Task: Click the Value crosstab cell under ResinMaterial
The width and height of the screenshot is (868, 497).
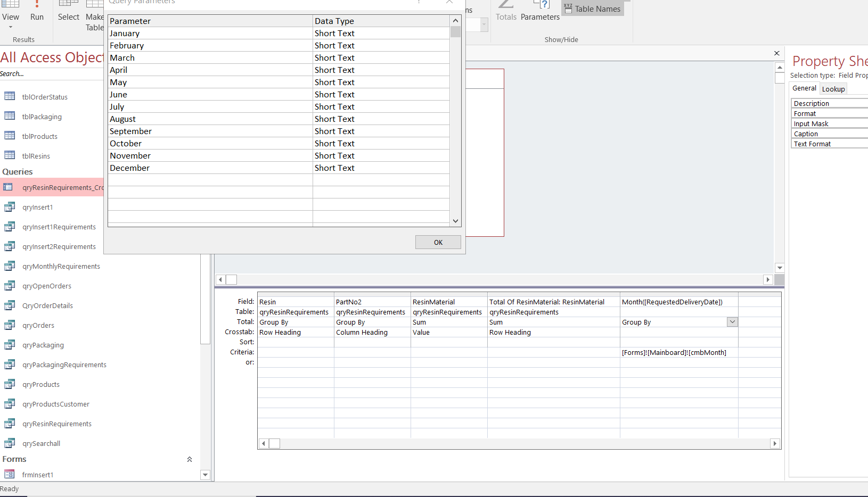Action: [x=449, y=332]
